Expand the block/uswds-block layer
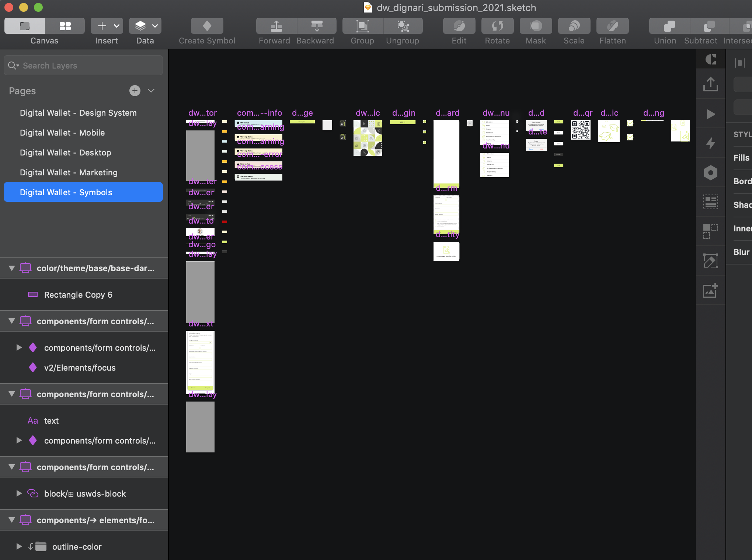 (x=19, y=493)
